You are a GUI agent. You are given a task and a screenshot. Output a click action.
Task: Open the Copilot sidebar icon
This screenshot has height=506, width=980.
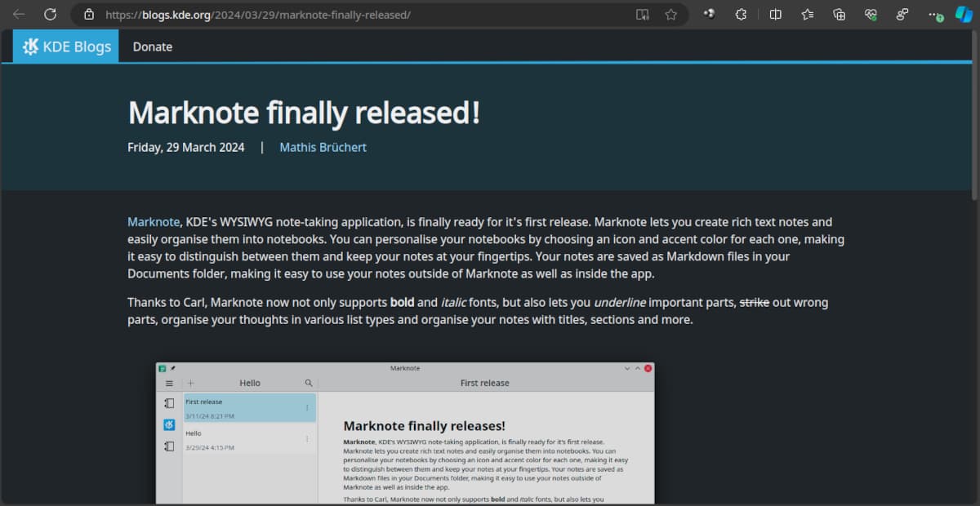pyautogui.click(x=964, y=14)
